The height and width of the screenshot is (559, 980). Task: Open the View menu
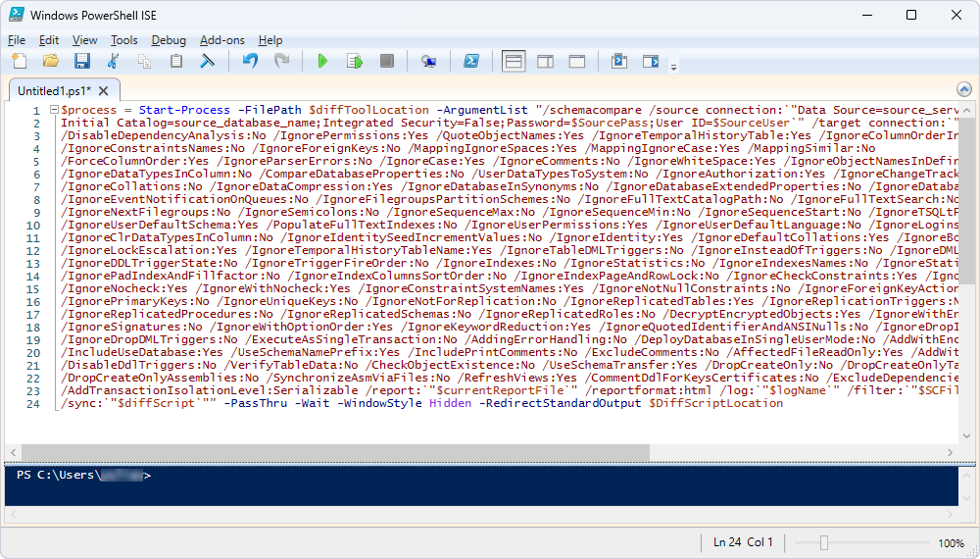click(84, 40)
